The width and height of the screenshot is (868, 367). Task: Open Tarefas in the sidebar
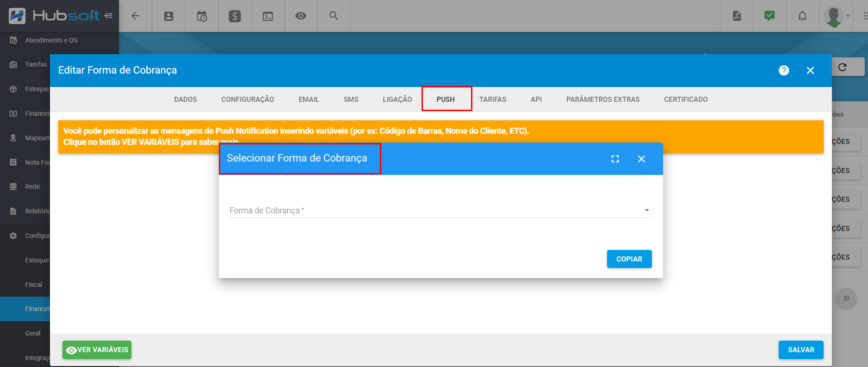click(x=36, y=64)
